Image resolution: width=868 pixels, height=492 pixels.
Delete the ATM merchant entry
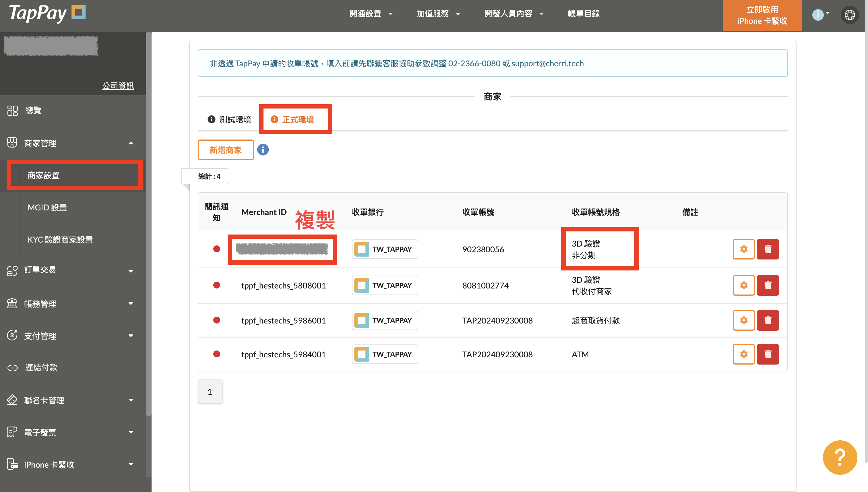pos(768,354)
